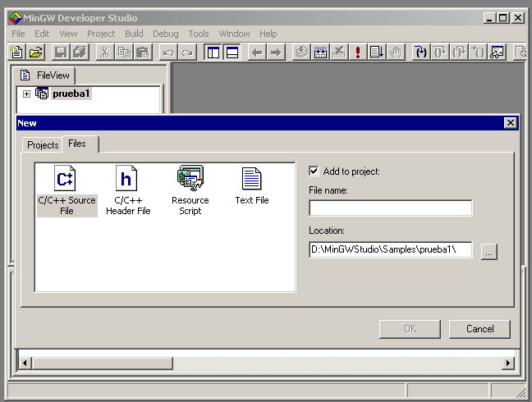Click the Stop build toolbar icon
The height and width of the screenshot is (402, 532).
click(339, 53)
